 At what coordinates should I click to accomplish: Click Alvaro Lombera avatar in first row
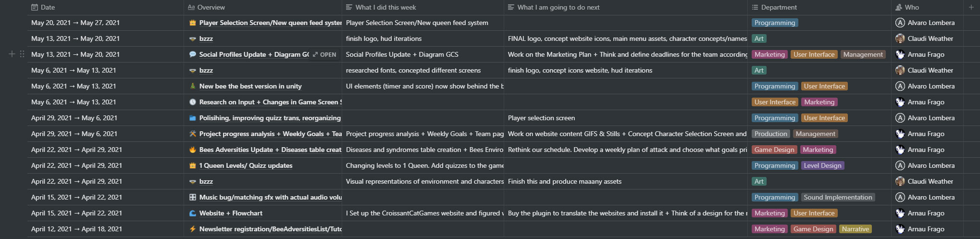(900, 23)
